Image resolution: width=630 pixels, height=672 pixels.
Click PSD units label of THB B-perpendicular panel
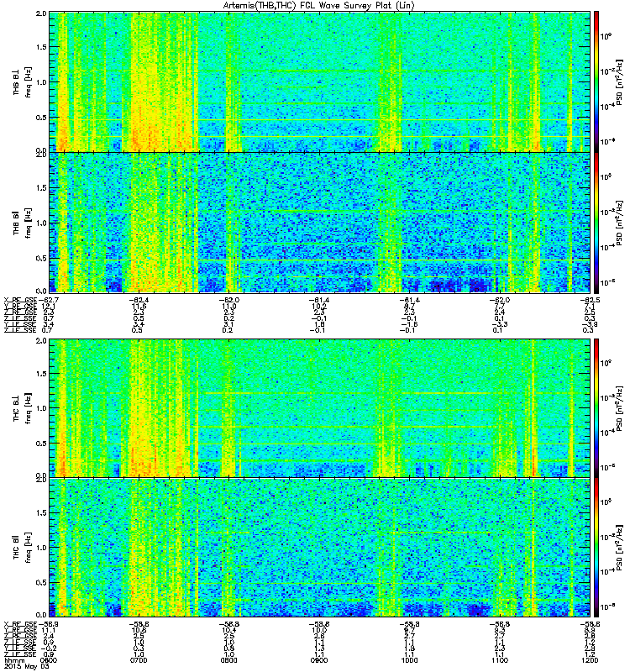coord(619,81)
